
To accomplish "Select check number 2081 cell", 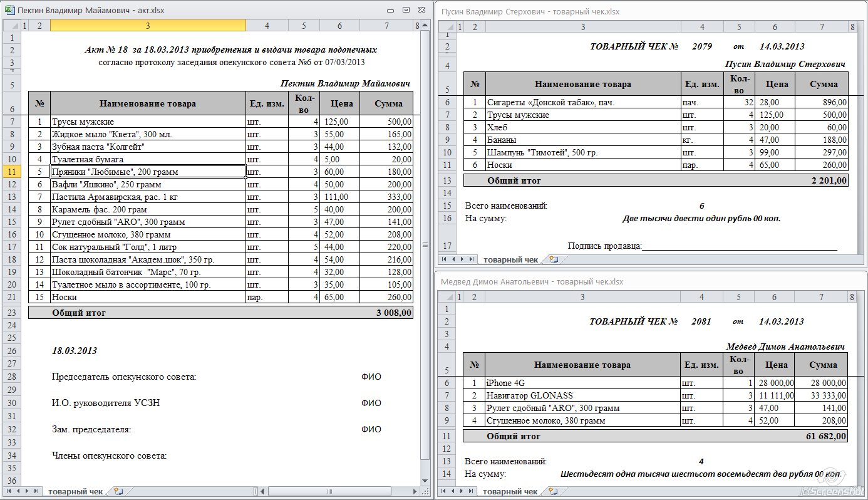I will coord(701,321).
